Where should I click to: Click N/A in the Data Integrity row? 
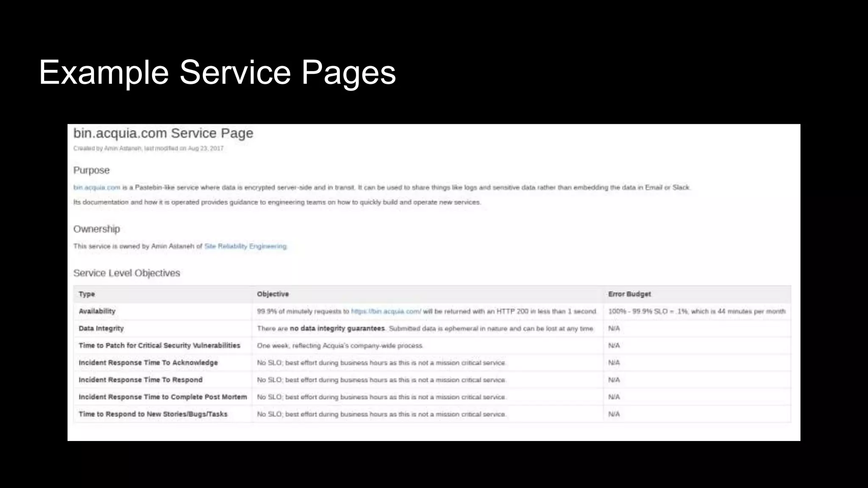coord(614,328)
